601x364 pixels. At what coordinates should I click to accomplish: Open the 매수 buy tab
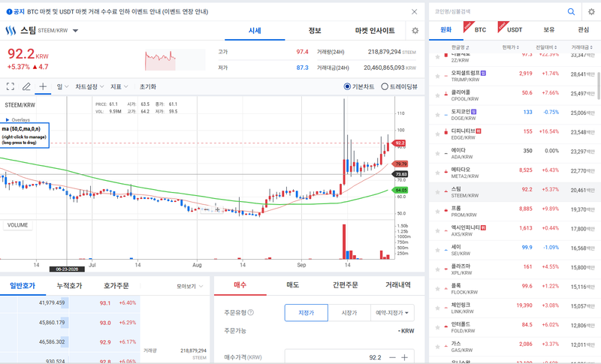tap(240, 285)
